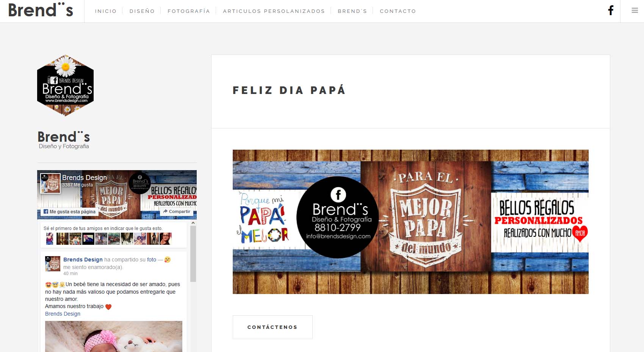Click the Compartir share button
644x352 pixels.
177,211
